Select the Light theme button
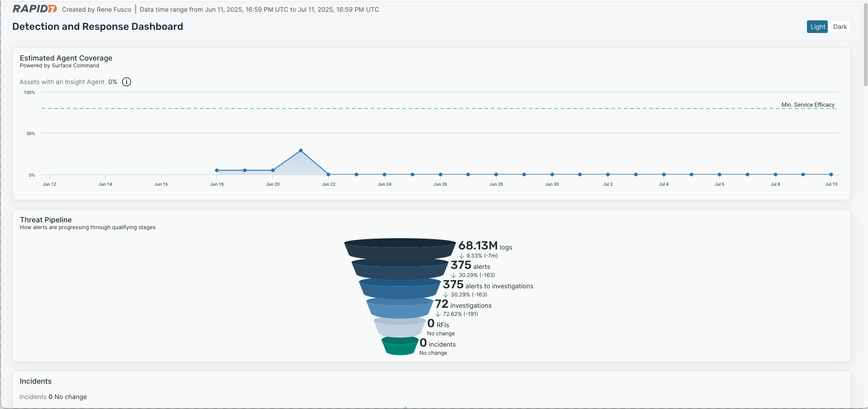This screenshot has height=409, width=868. 817,27
